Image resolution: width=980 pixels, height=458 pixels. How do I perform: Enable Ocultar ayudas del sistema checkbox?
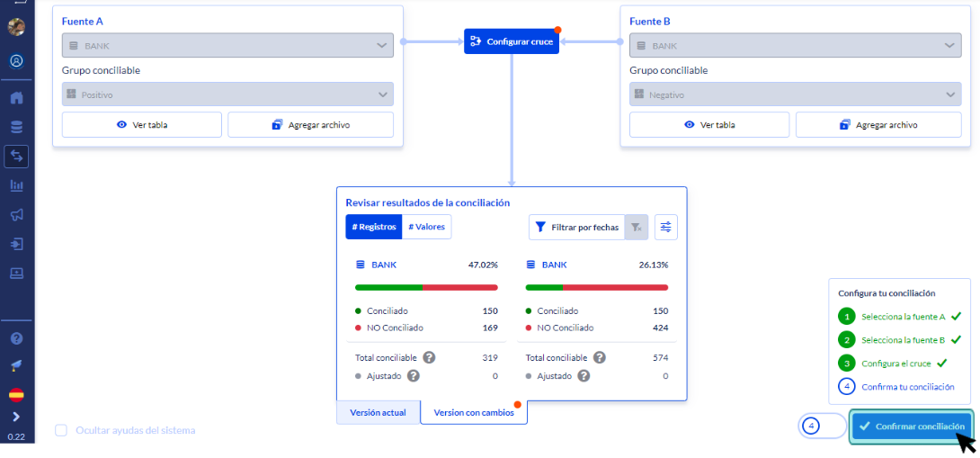point(61,430)
